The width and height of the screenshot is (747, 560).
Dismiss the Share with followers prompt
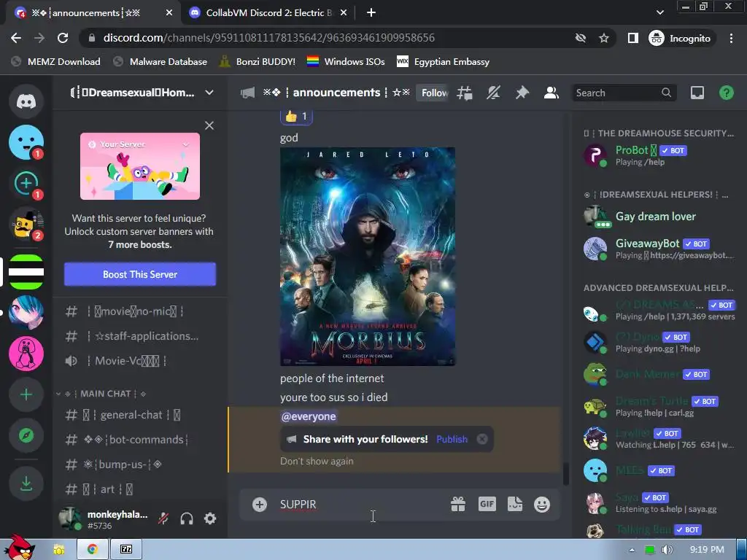coord(482,439)
